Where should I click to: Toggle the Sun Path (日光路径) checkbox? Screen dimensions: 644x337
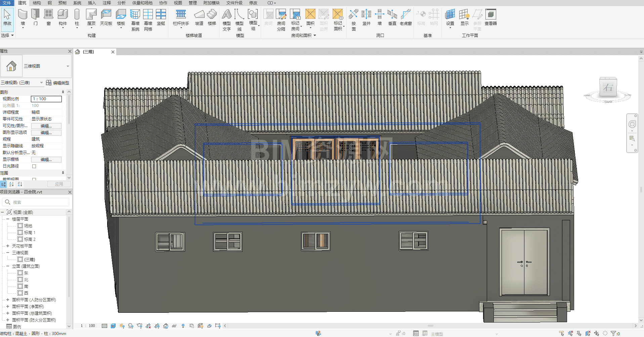34,166
